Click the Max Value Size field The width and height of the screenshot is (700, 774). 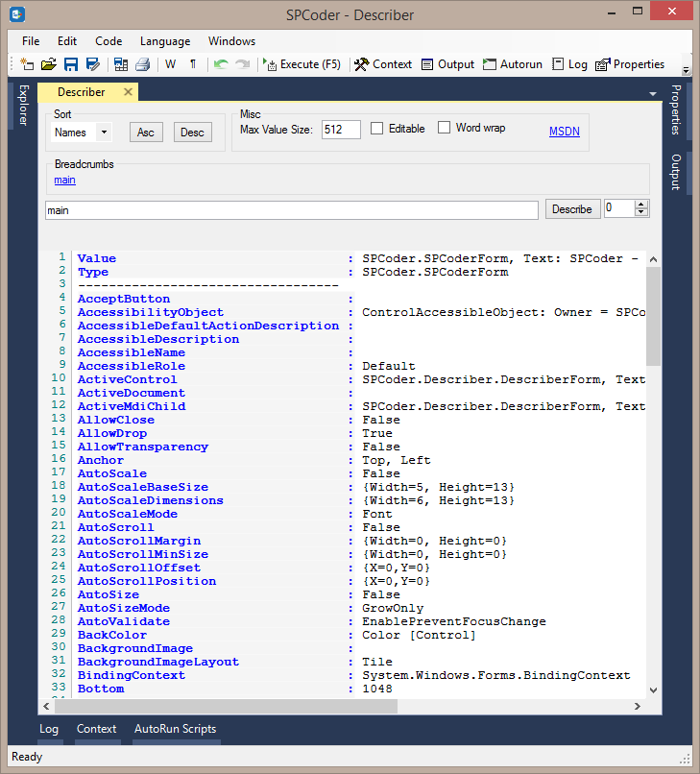341,130
